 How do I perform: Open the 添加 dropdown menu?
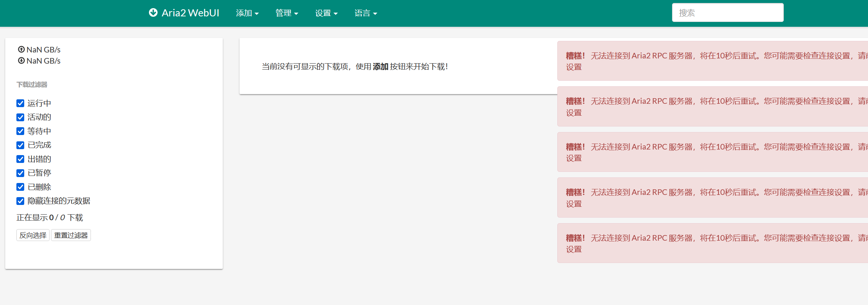pyautogui.click(x=247, y=13)
